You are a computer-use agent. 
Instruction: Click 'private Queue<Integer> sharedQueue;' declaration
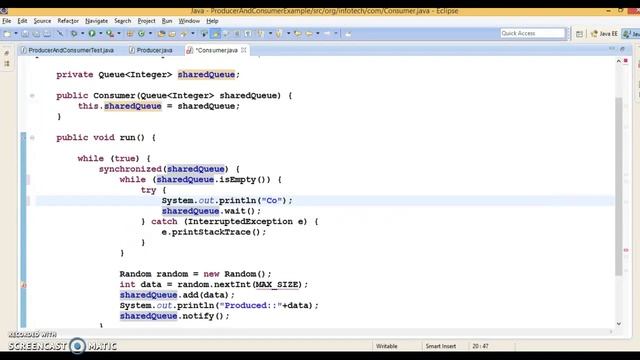148,75
